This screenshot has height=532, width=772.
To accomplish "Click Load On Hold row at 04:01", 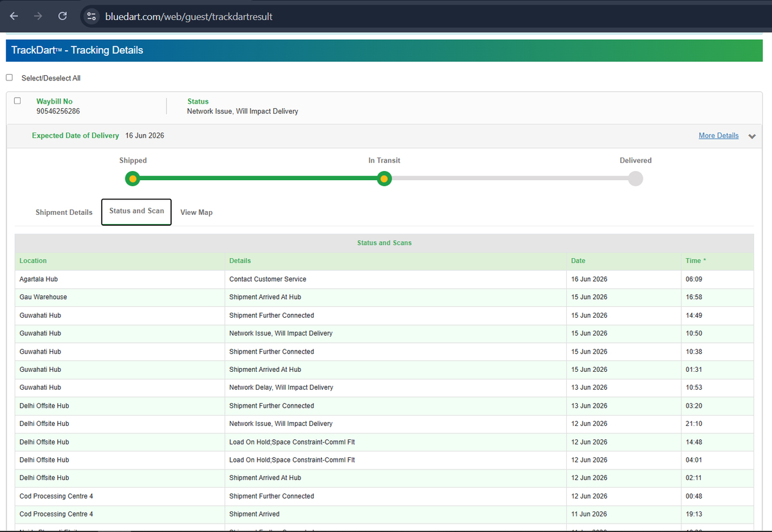I will coord(384,460).
